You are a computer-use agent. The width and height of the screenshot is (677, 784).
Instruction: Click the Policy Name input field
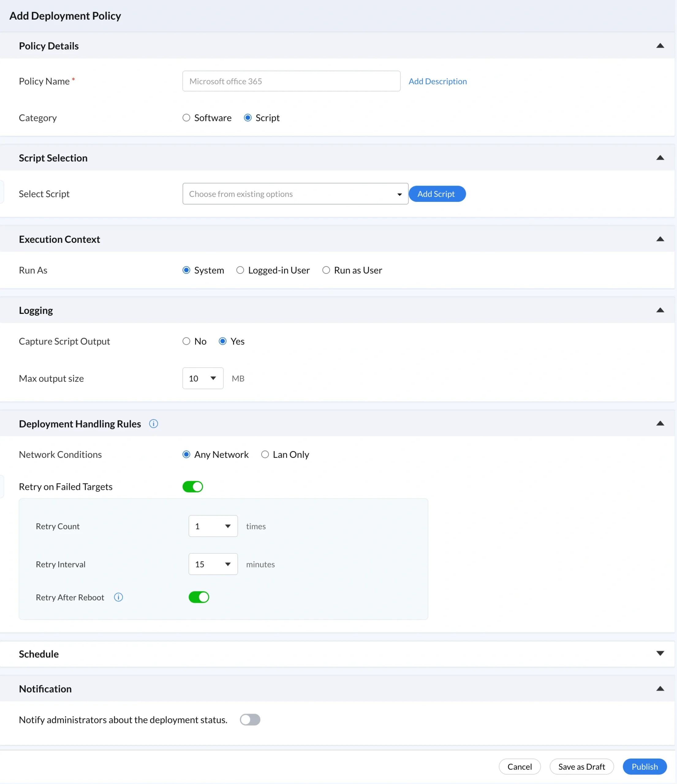point(291,81)
